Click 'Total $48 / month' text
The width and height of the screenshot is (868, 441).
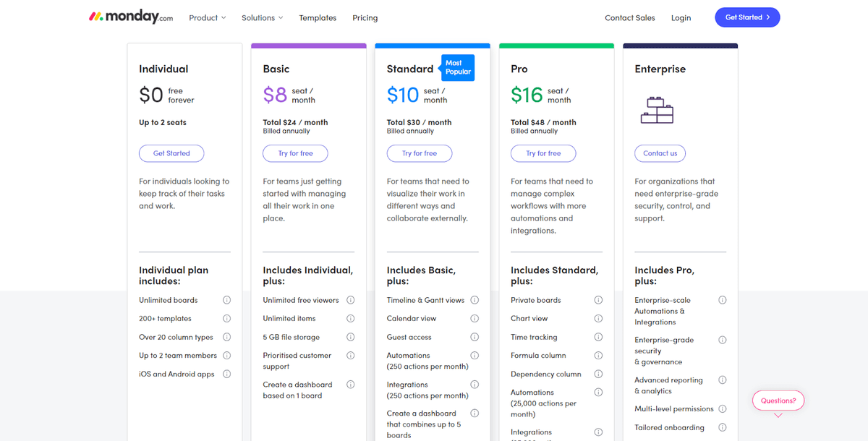tap(543, 123)
